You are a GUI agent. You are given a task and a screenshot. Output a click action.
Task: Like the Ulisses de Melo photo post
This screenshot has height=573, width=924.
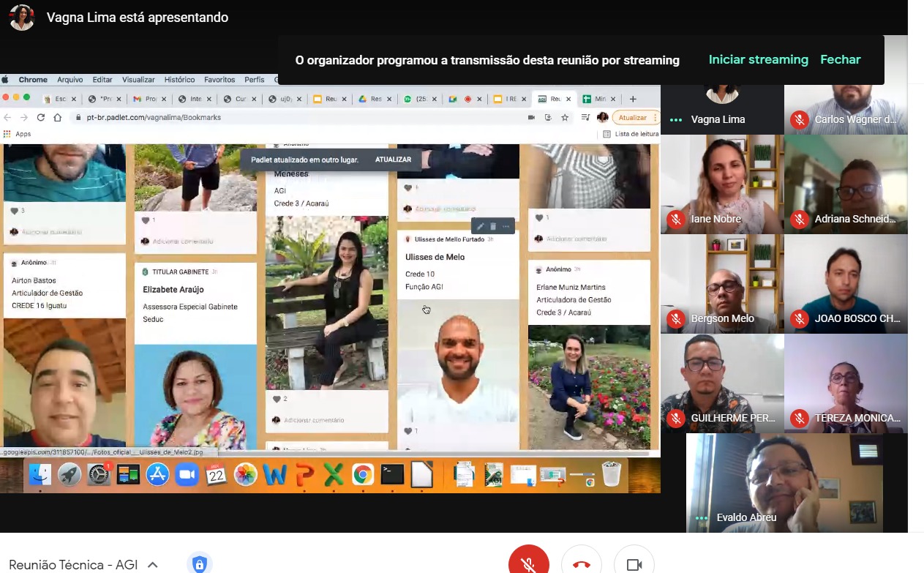(x=408, y=431)
